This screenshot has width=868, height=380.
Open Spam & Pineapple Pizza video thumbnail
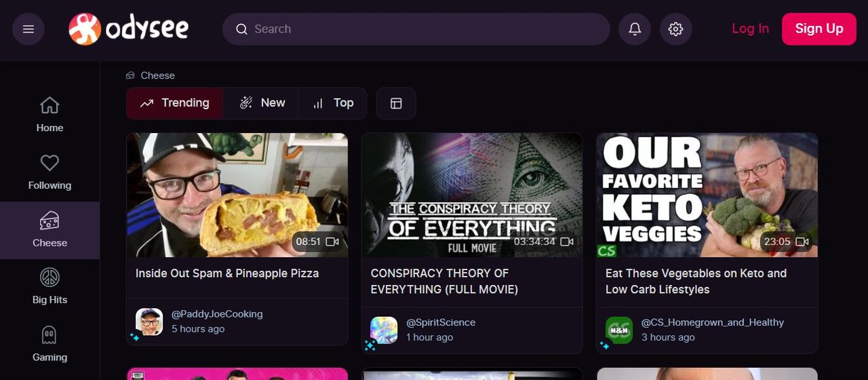pos(237,195)
